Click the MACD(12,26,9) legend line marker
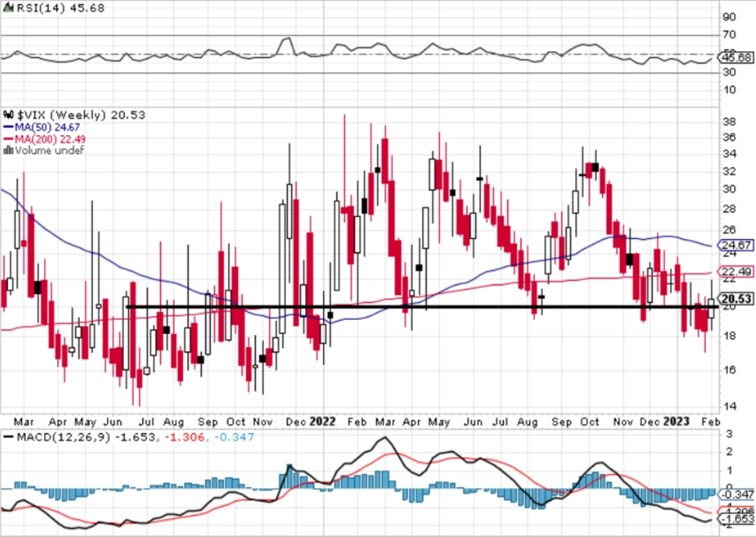Screen dimensions: 756x537 tap(8, 437)
